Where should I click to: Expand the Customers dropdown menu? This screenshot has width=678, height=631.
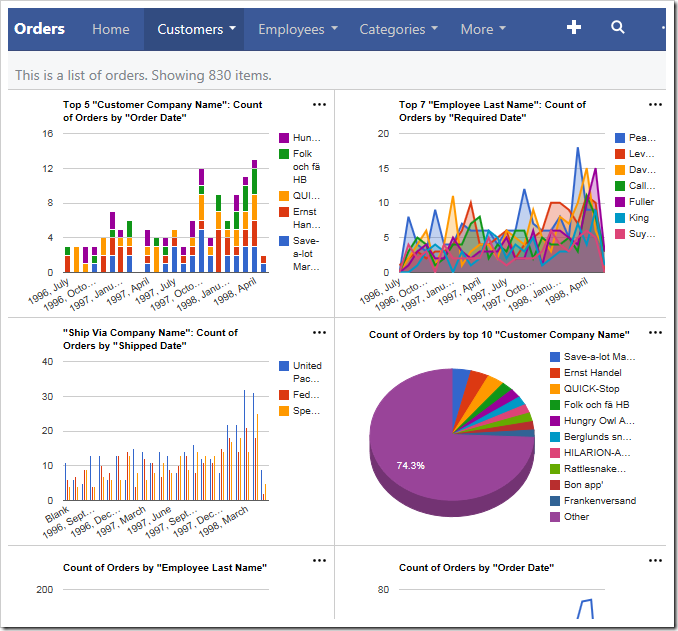196,29
